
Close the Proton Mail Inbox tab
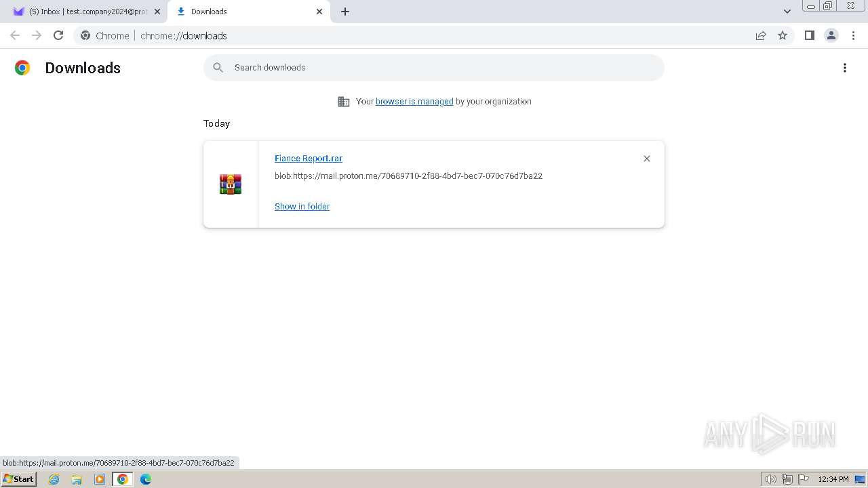coord(157,12)
